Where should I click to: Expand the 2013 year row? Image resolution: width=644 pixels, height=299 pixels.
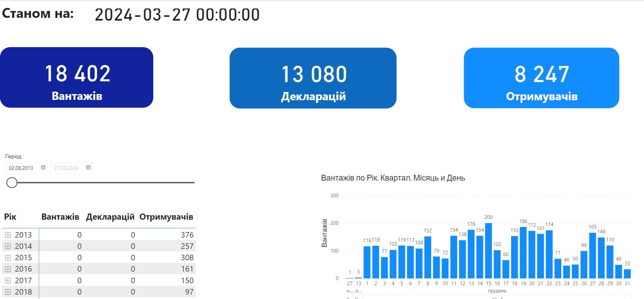[x=8, y=235]
